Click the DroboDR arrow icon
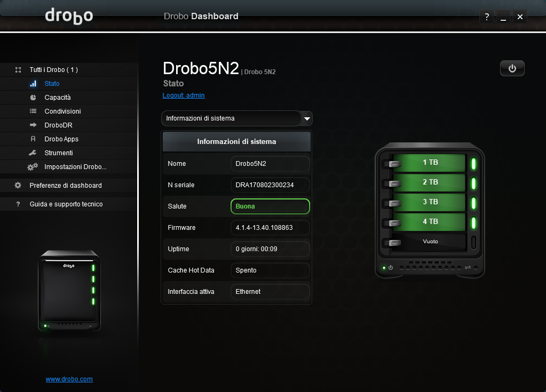The height and width of the screenshot is (392, 546). pos(33,125)
